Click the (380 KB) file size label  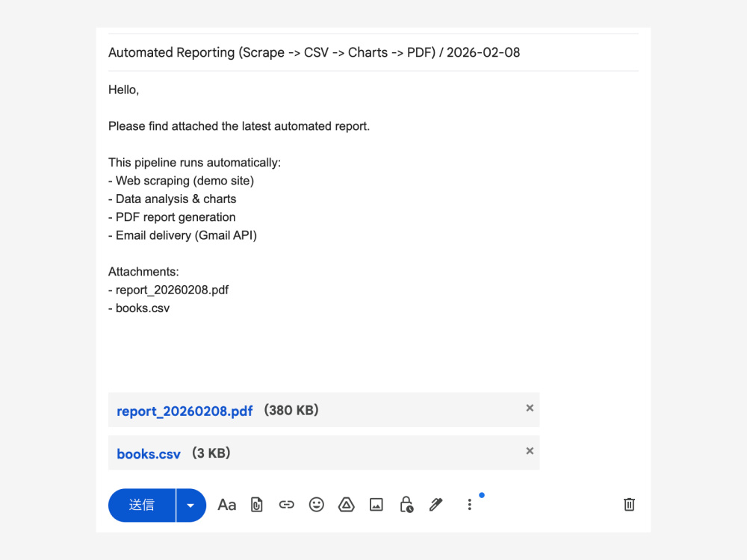[291, 411]
